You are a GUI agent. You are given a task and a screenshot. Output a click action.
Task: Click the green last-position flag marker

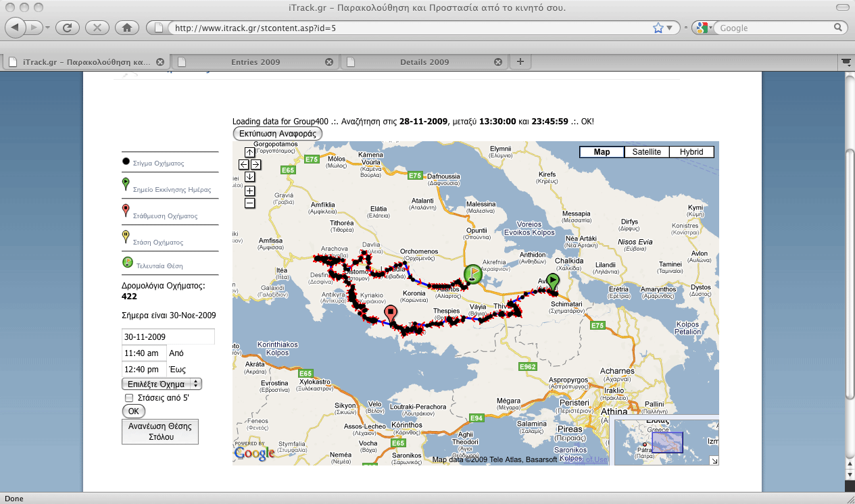[473, 274]
